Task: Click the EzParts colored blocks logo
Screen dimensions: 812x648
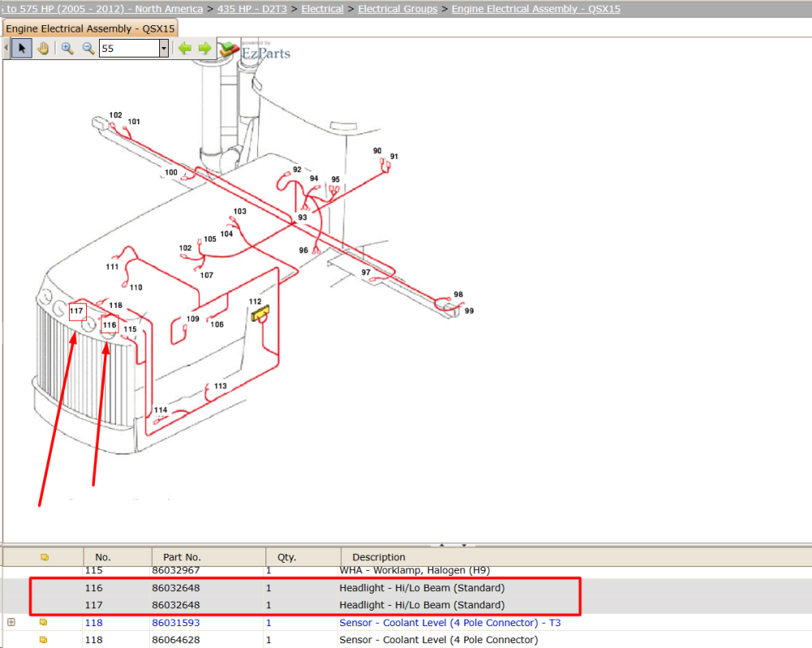Action: [228, 49]
